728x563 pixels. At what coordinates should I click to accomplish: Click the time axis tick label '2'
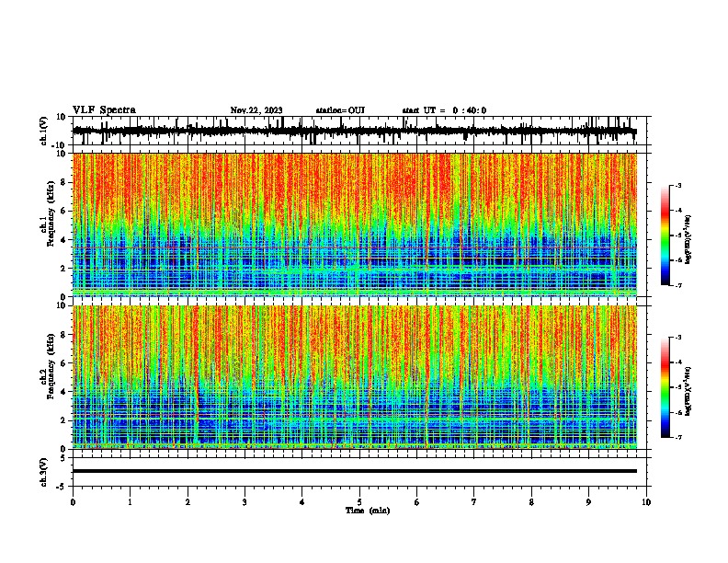coord(188,502)
